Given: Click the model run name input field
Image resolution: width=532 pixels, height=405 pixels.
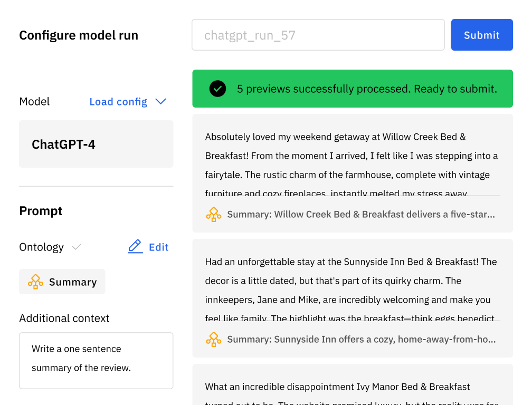Looking at the screenshot, I should (x=318, y=35).
